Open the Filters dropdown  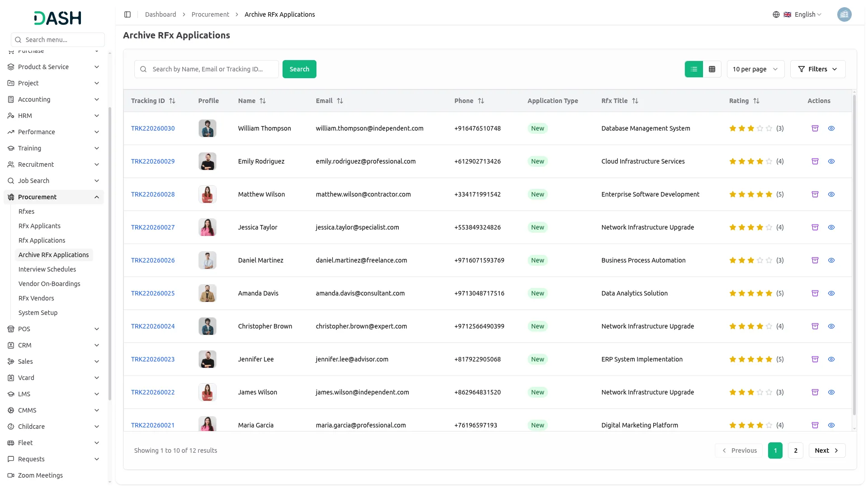tap(817, 69)
